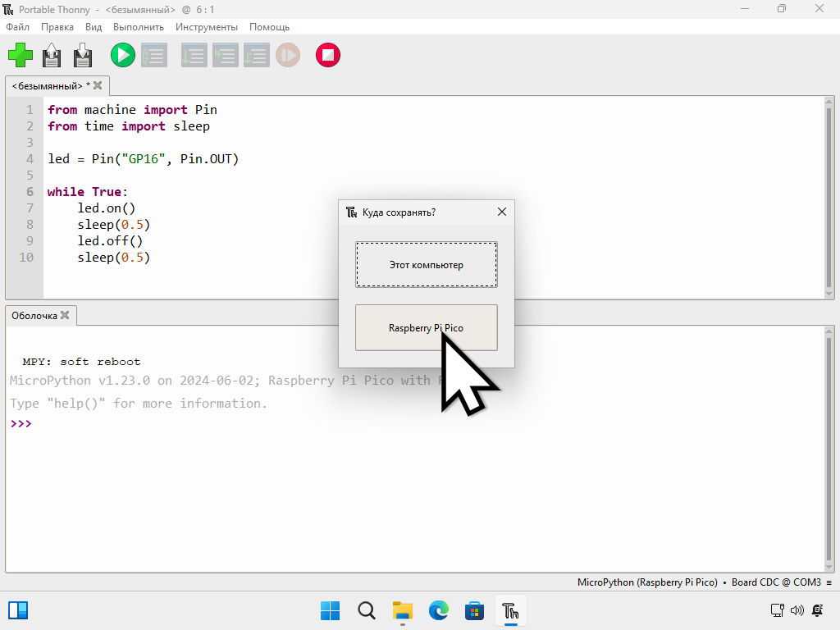The image size is (840, 630).
Task: Open the Windows Start menu
Action: point(330,610)
